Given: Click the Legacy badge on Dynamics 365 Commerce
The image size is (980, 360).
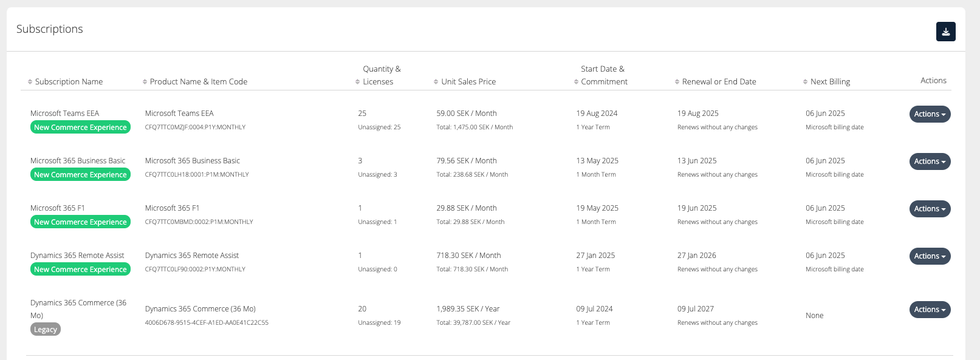Looking at the screenshot, I should click(x=46, y=330).
